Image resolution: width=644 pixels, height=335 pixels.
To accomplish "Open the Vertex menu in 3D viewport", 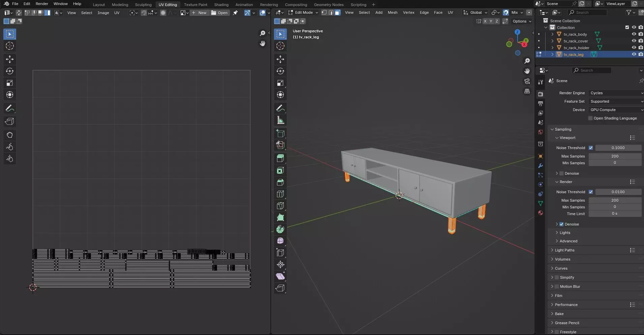I will [x=408, y=12].
